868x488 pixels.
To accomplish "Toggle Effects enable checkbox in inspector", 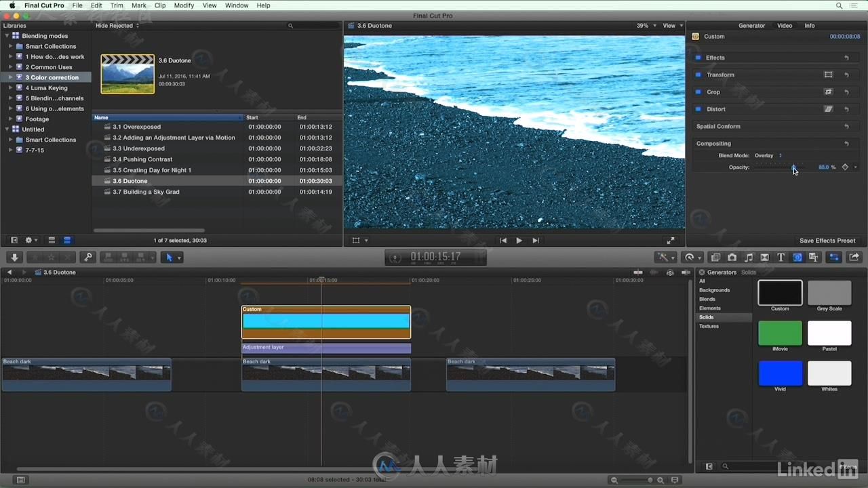I will [698, 58].
